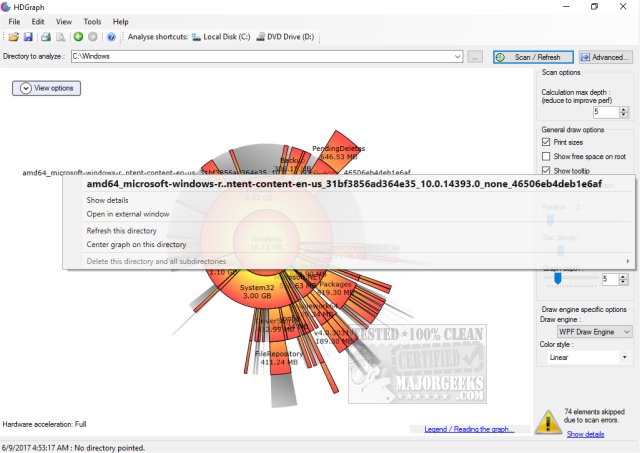Image resolution: width=640 pixels, height=453 pixels.
Task: Click the open folder toolbar icon
Action: [x=14, y=37]
